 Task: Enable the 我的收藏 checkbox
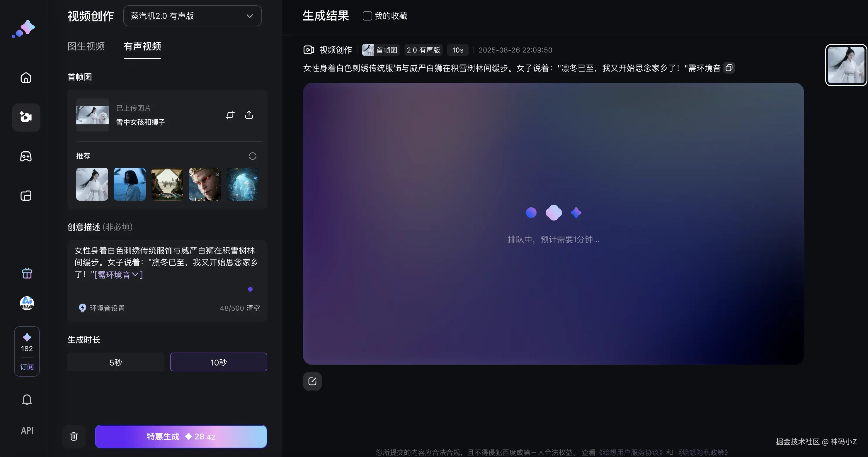(367, 16)
